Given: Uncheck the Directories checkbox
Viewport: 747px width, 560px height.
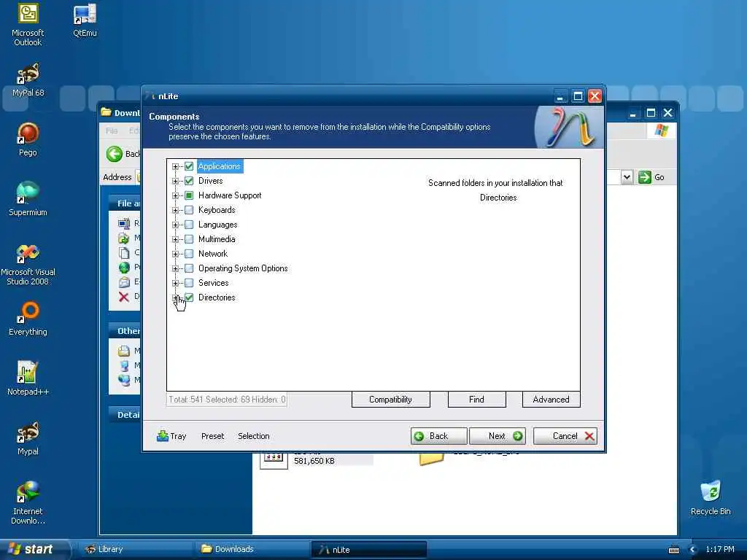Looking at the screenshot, I should point(189,297).
